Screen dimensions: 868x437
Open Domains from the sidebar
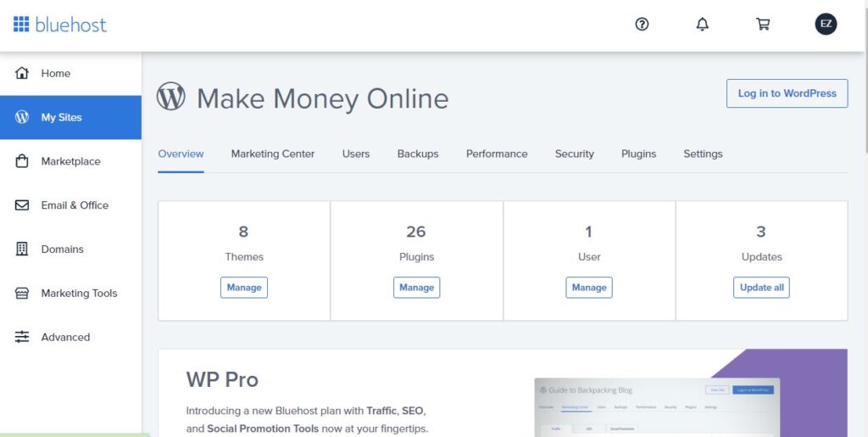[x=70, y=249]
